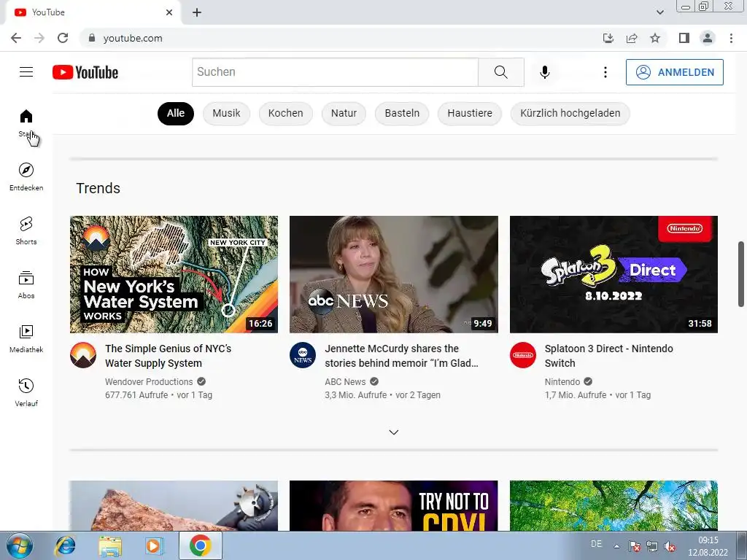Open the rock cutting thumbnail

pyautogui.click(x=174, y=506)
